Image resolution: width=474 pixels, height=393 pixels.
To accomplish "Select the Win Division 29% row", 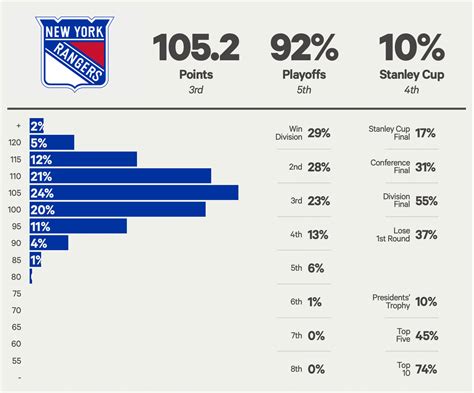I will pyautogui.click(x=303, y=133).
